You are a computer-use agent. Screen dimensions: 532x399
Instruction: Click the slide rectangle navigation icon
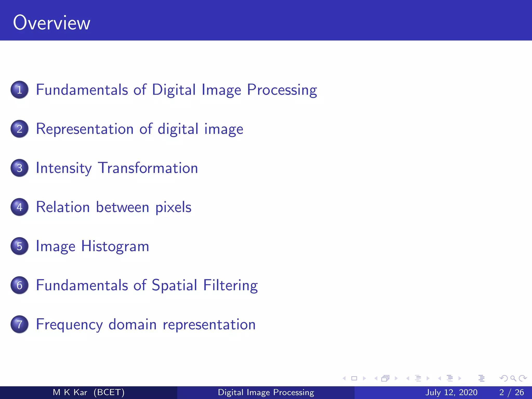[354, 378]
